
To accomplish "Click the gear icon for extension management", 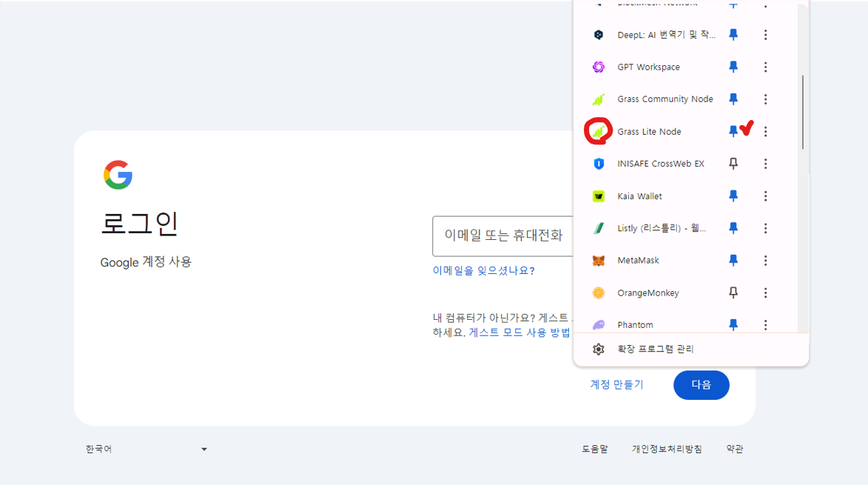I will click(x=599, y=349).
